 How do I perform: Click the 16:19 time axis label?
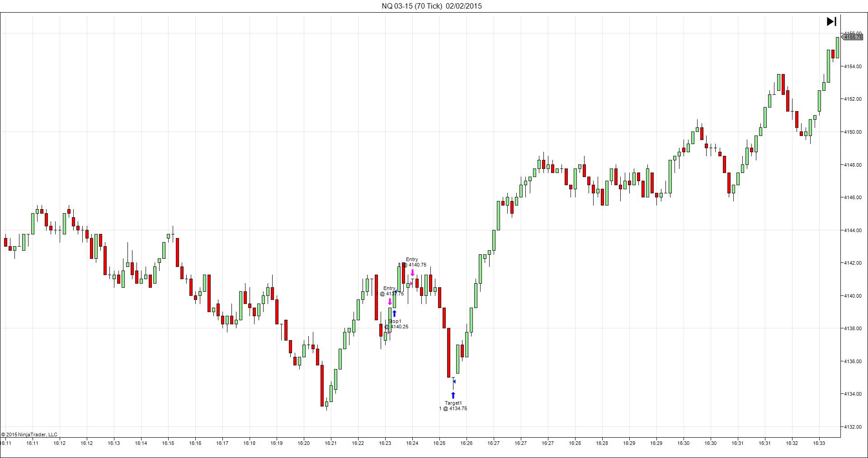pos(277,443)
